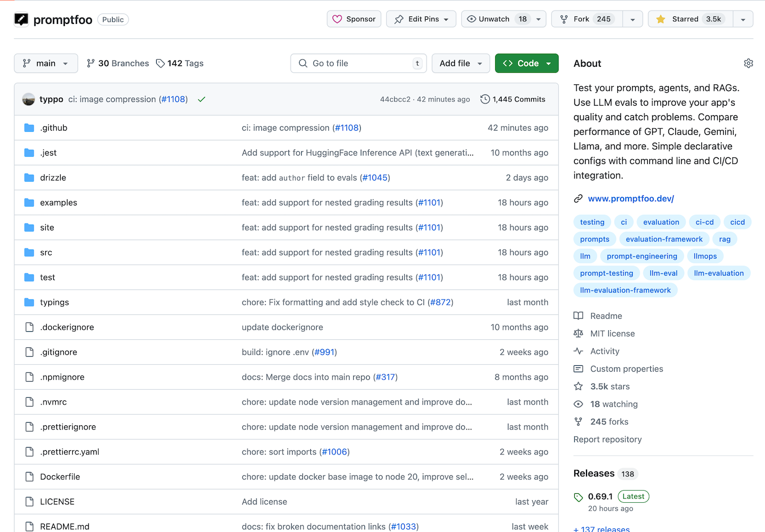The width and height of the screenshot is (765, 532).
Task: Open www.promptfoo.dev link
Action: click(631, 199)
